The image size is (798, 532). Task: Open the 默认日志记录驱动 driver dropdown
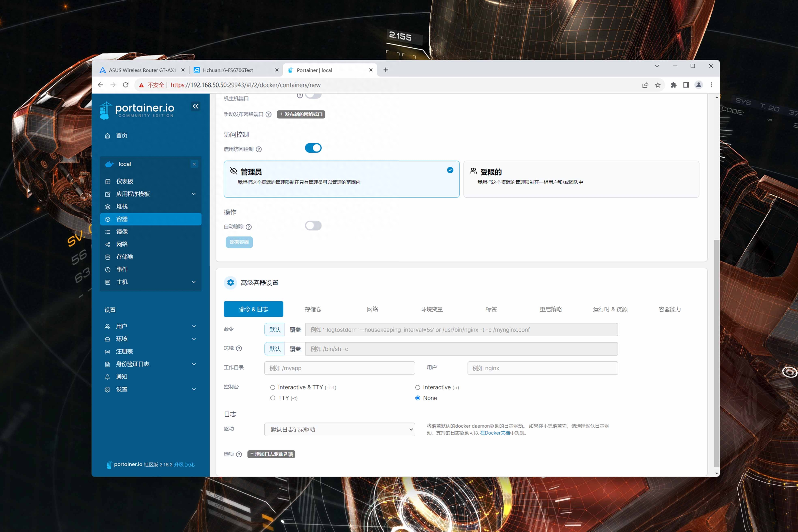click(x=340, y=429)
